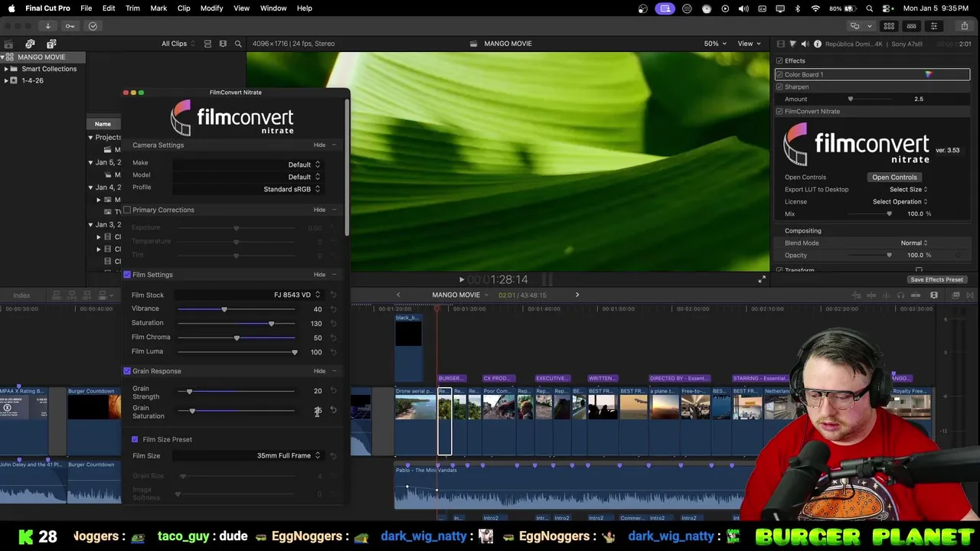This screenshot has width=980, height=551.
Task: Toggle the Grain Response checkbox
Action: click(x=127, y=371)
